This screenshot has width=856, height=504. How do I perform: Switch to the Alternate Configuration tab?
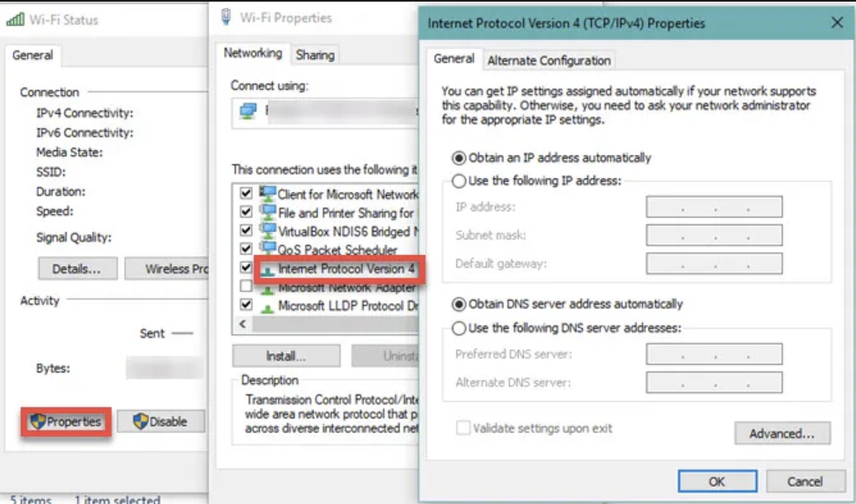pyautogui.click(x=549, y=60)
